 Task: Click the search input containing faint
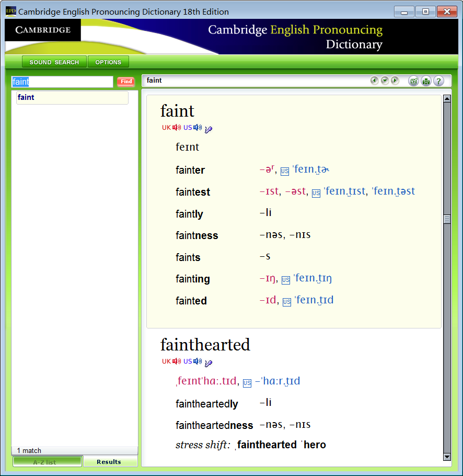click(x=62, y=82)
